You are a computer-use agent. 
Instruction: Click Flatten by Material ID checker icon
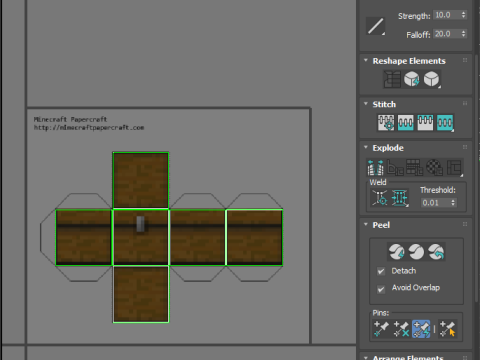[434, 167]
